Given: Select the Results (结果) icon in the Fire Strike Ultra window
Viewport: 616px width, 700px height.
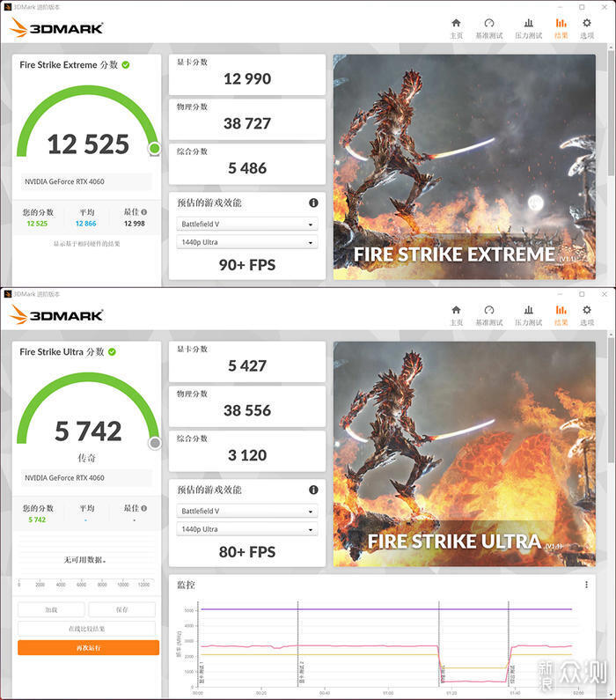Looking at the screenshot, I should [x=561, y=310].
